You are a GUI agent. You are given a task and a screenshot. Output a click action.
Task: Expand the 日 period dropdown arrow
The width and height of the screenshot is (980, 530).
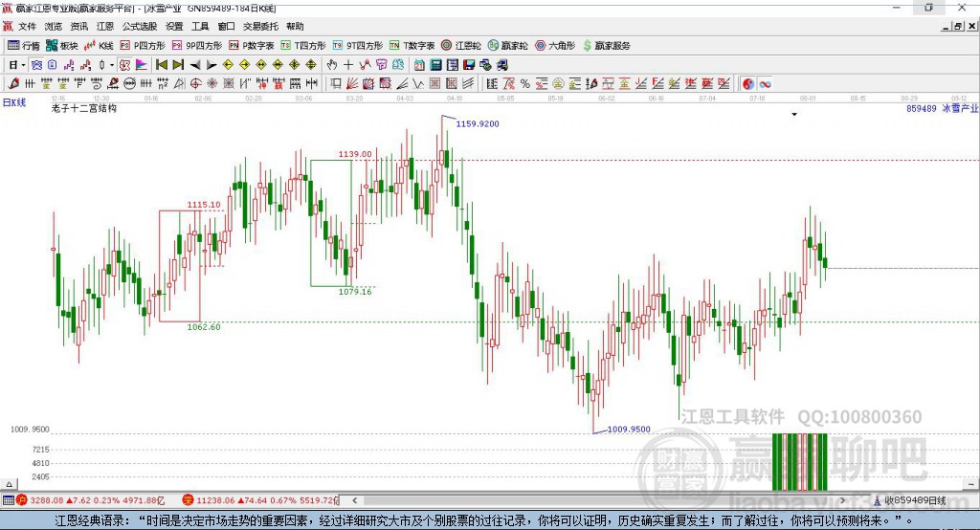pos(23,65)
